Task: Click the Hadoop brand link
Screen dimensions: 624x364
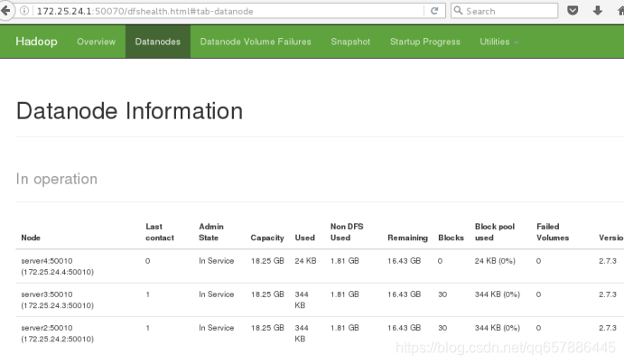Action: (x=37, y=42)
